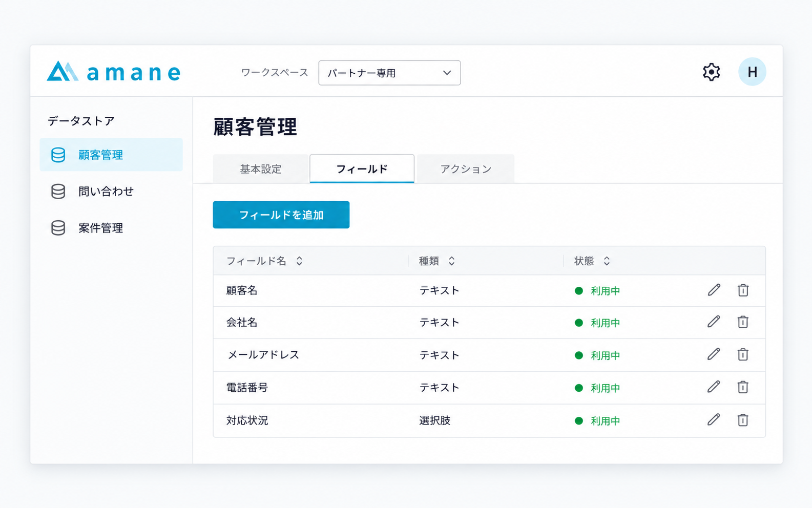The height and width of the screenshot is (508, 812).
Task: Click the データストア sidebar heading
Action: click(81, 121)
